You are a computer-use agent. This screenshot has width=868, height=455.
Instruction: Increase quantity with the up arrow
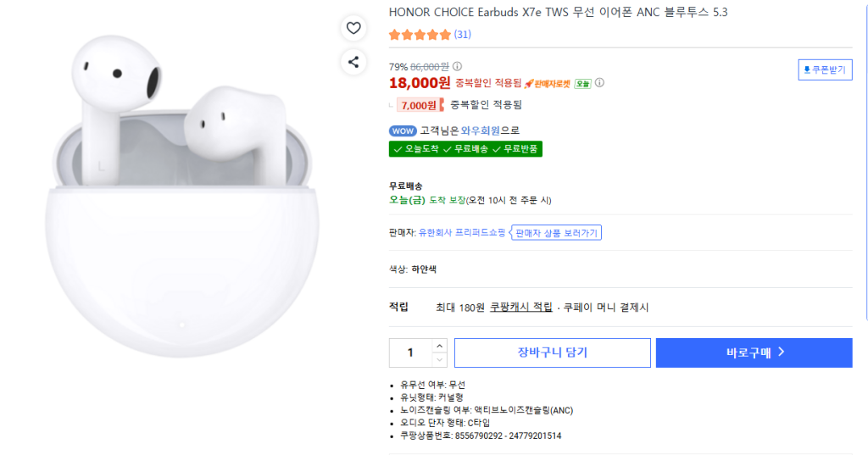(x=439, y=346)
